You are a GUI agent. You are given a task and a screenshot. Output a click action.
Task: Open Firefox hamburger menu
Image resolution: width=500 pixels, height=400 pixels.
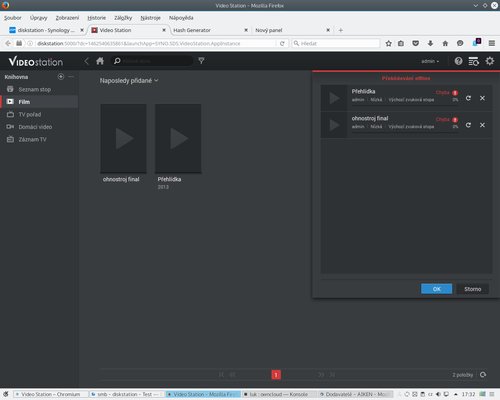492,43
